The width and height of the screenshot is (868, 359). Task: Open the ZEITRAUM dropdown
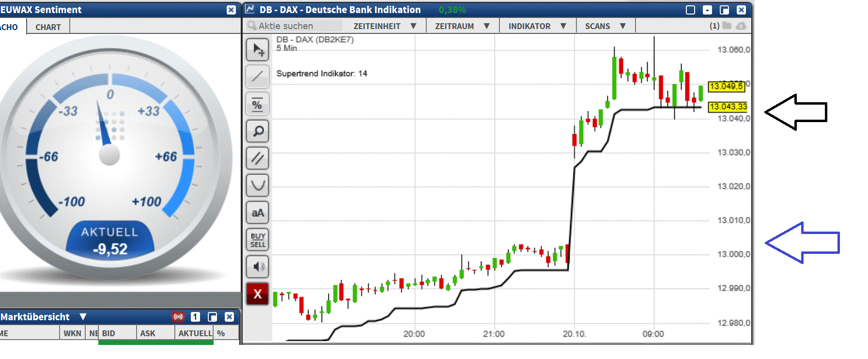(463, 26)
